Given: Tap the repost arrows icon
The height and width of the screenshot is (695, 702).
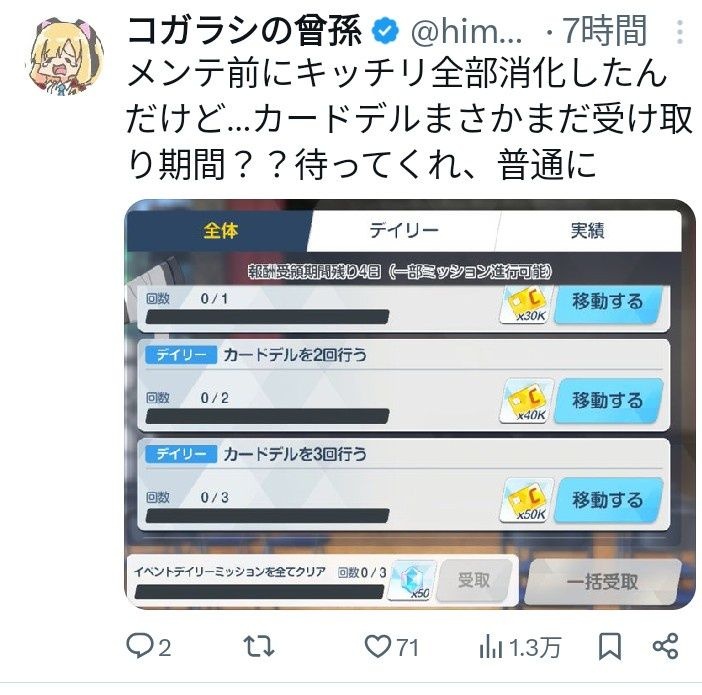Looking at the screenshot, I should point(259,646).
